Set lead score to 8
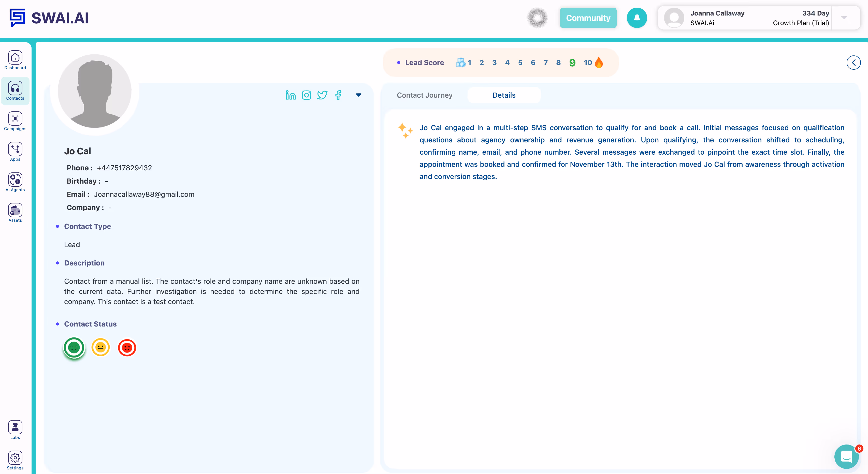Screen dimensions: 868x474 (x=558, y=63)
